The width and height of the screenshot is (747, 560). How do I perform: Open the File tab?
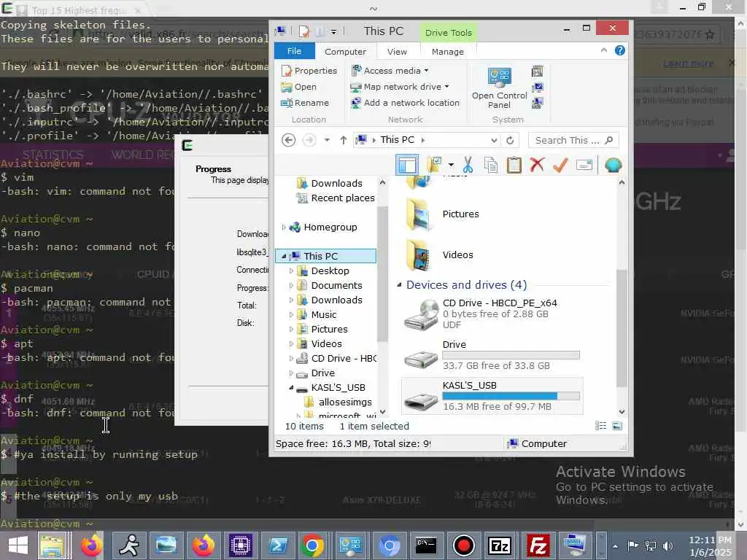[295, 50]
